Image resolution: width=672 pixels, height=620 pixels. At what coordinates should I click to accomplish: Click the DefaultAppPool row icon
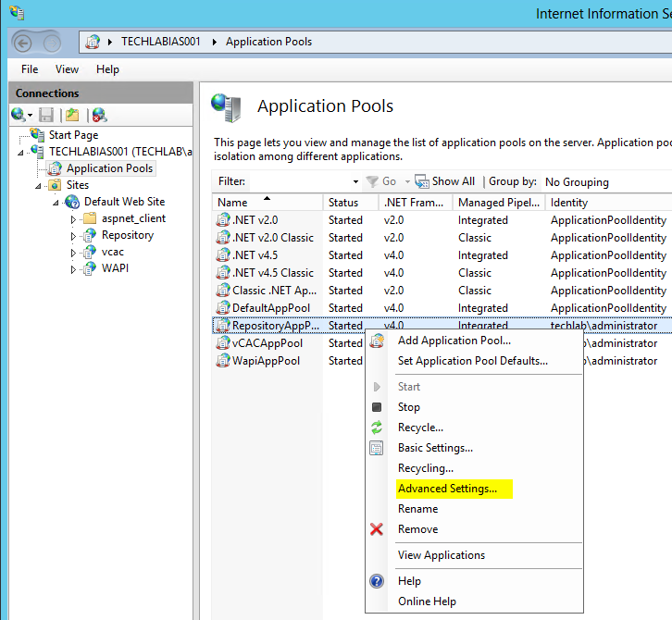223,307
